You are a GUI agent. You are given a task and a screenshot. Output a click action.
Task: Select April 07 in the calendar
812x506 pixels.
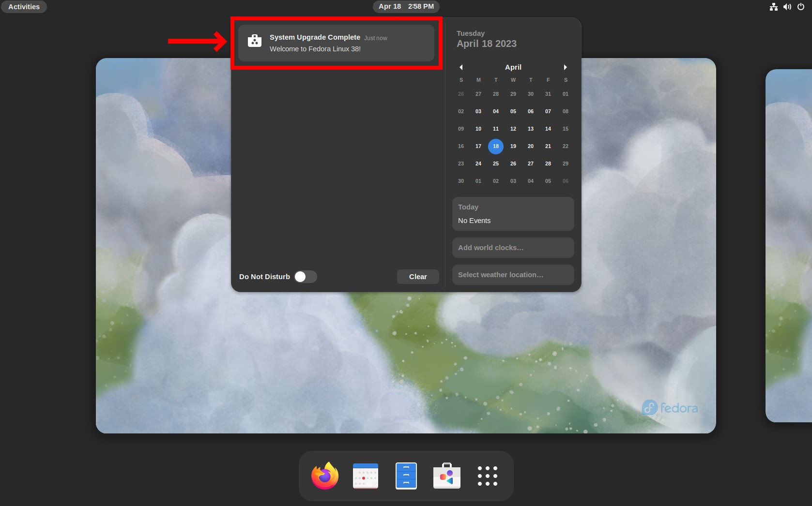tap(548, 111)
